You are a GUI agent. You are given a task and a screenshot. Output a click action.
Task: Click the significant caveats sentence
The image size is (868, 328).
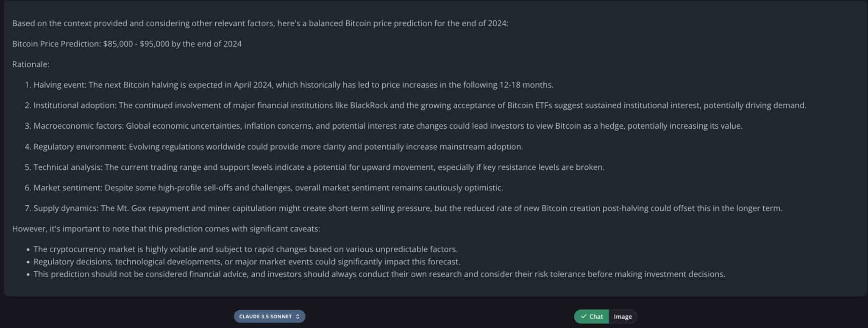point(166,229)
